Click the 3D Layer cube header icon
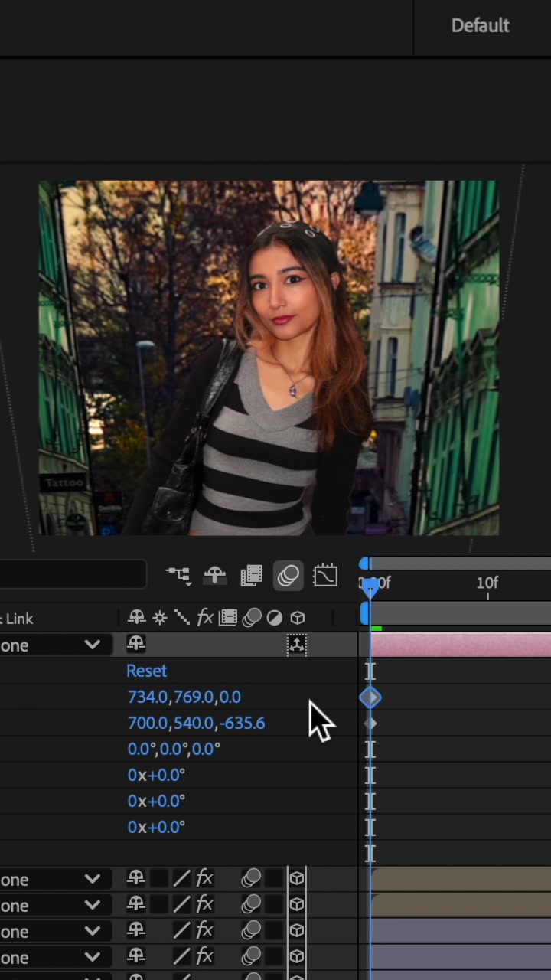551x980 pixels. point(297,617)
